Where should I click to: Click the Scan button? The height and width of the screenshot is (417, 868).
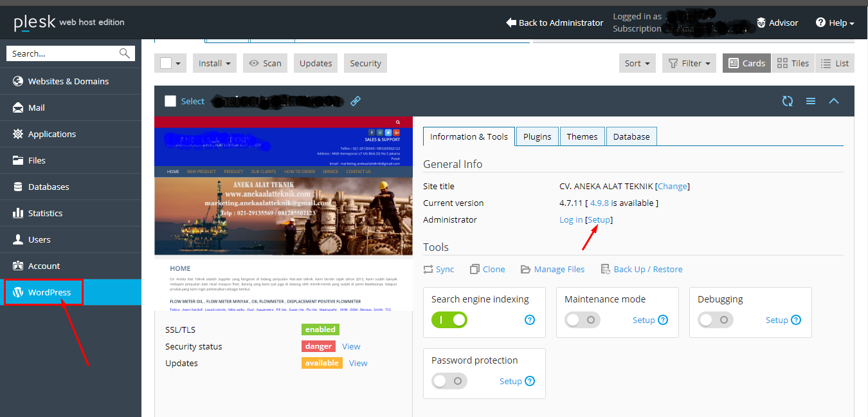pyautogui.click(x=265, y=63)
